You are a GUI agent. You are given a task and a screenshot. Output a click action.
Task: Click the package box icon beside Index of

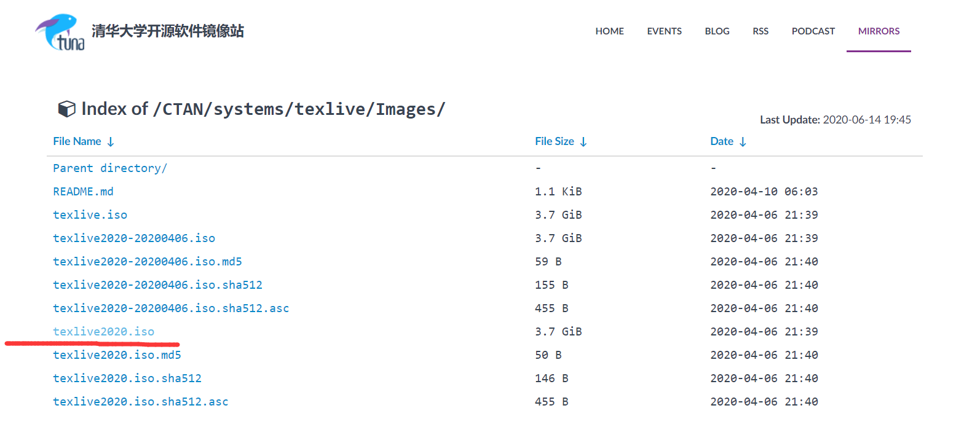66,109
